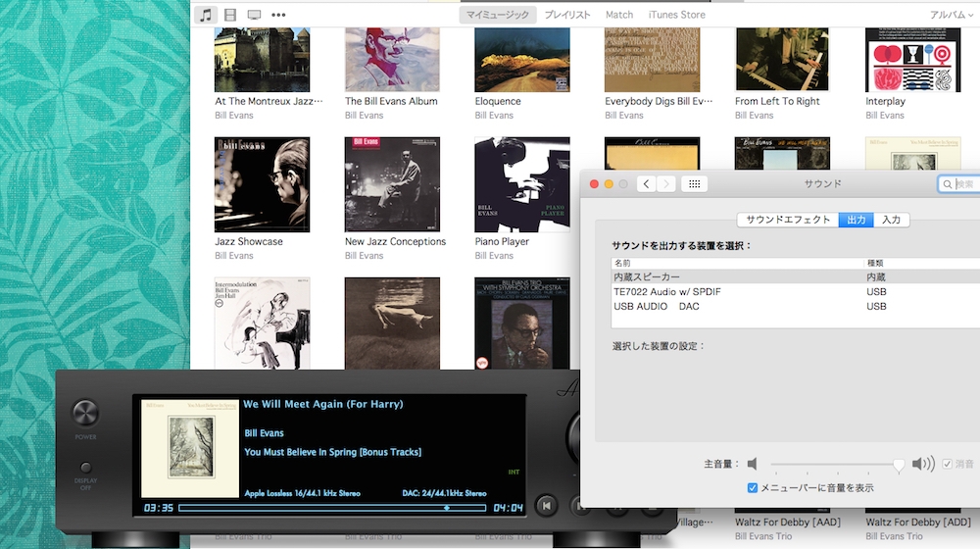Switch to the 入力 tab
980x549 pixels.
tap(891, 220)
